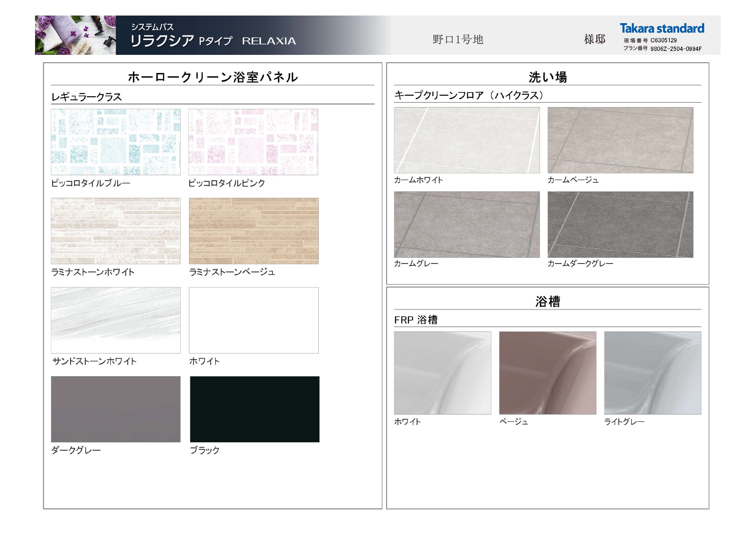Choose the Light Gray FRP bathtub image

coord(652,373)
